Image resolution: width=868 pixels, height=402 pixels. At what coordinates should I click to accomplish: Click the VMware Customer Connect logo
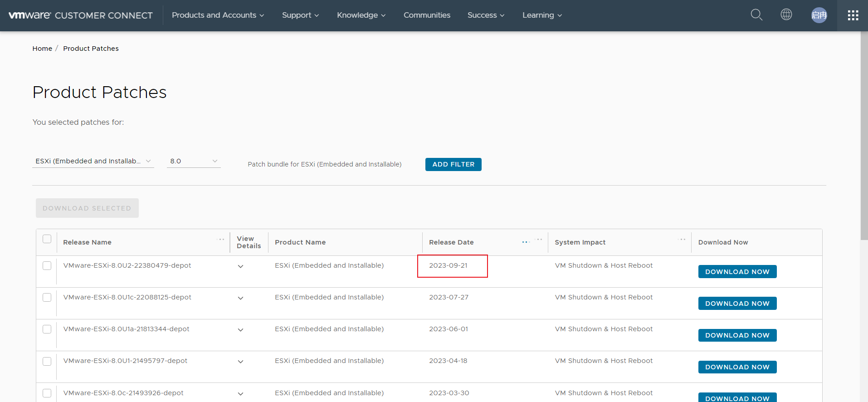81,15
